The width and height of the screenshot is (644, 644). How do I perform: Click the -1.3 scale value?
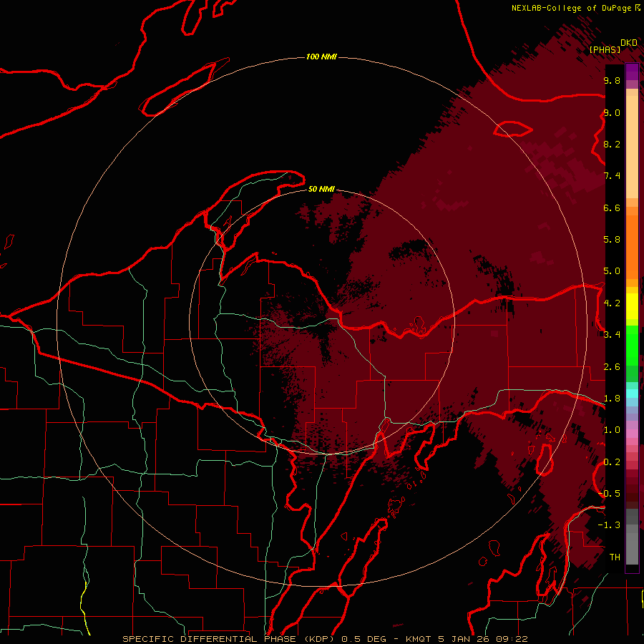click(609, 525)
